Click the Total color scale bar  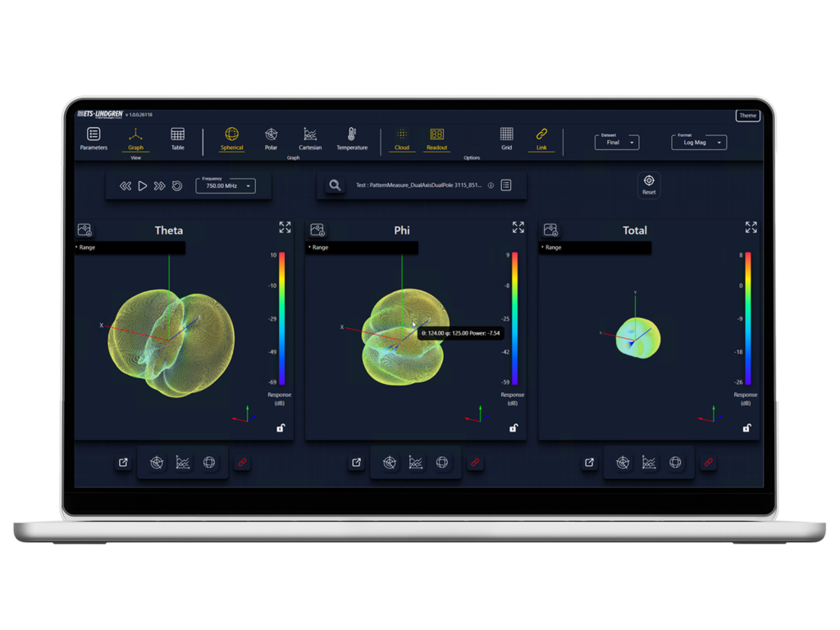coord(748,318)
